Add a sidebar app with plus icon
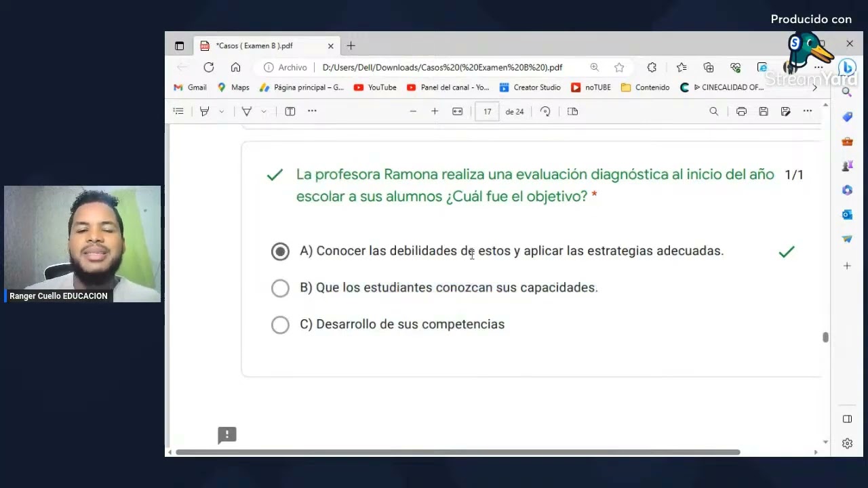Viewport: 868px width, 488px height. pos(847,266)
